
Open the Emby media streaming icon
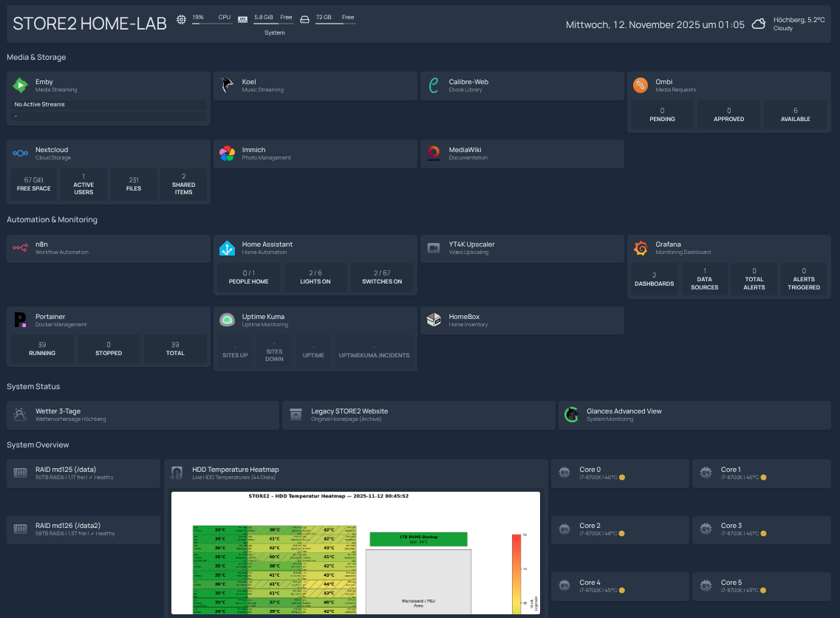pos(19,85)
